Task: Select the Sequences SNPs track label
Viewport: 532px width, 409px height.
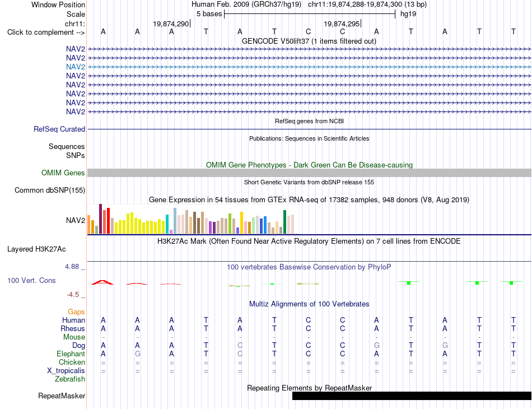Action: [67, 151]
